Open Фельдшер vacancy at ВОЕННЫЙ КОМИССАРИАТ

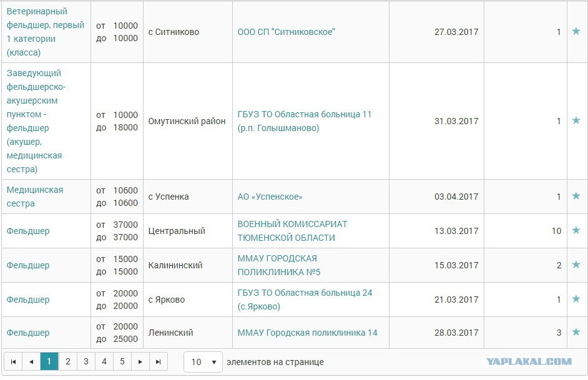click(28, 231)
